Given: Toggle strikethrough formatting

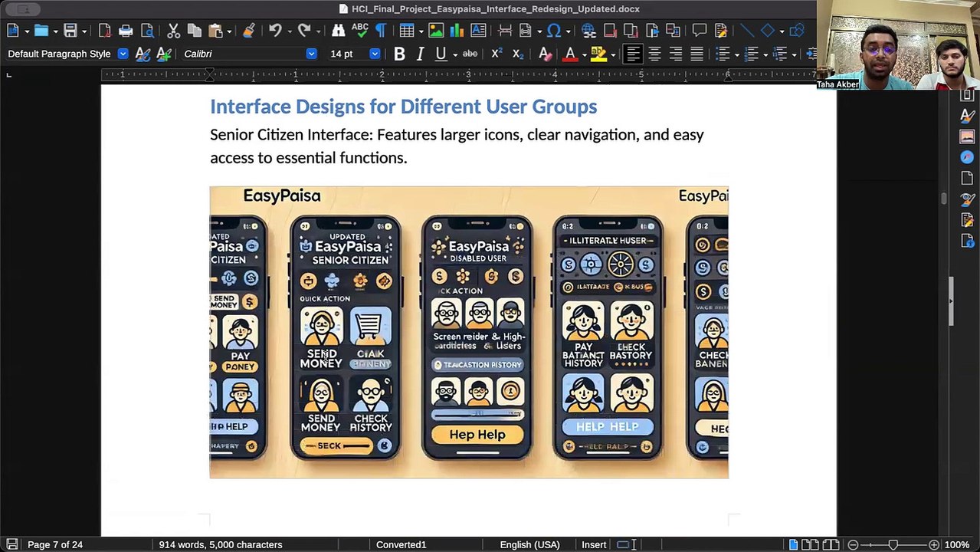Looking at the screenshot, I should click(470, 54).
